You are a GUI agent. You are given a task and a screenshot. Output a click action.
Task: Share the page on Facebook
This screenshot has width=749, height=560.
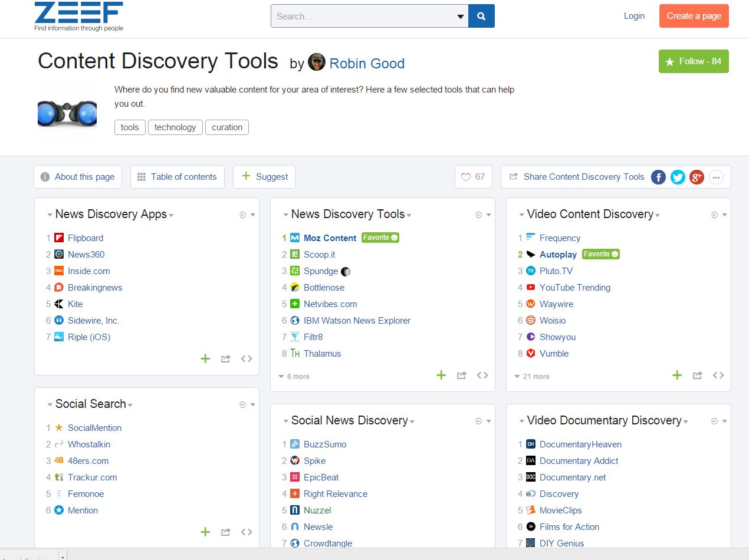(659, 177)
